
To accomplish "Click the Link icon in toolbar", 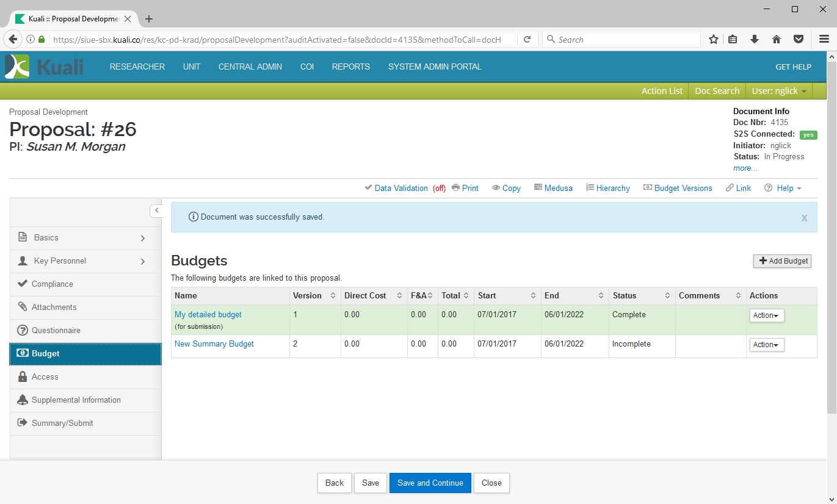I will pyautogui.click(x=730, y=188).
